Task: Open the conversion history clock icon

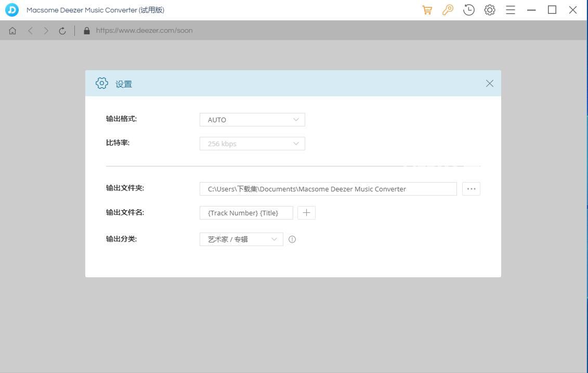Action: click(469, 10)
